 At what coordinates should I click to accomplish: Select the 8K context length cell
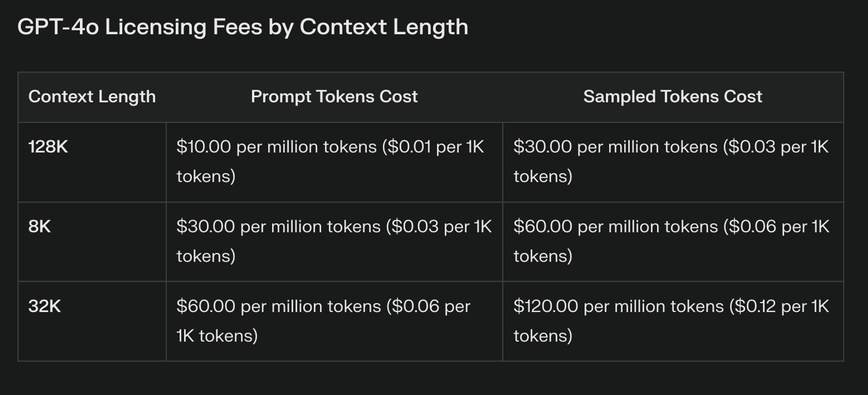92,242
